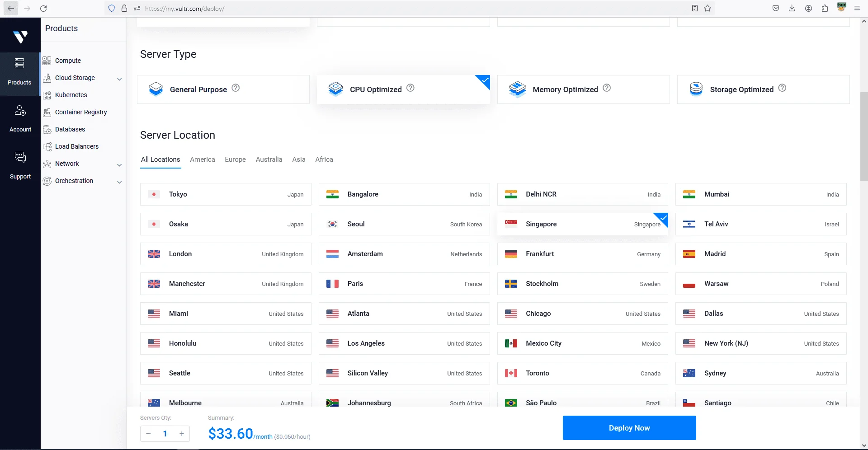Click the servers quantity value field
Viewport: 868px width, 450px height.
[165, 434]
